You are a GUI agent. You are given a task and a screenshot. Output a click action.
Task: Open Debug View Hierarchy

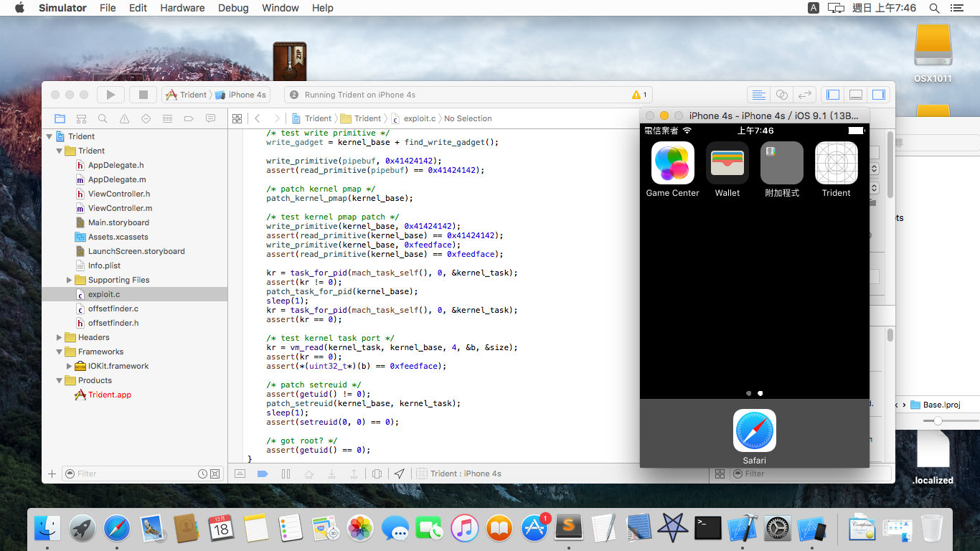(377, 474)
